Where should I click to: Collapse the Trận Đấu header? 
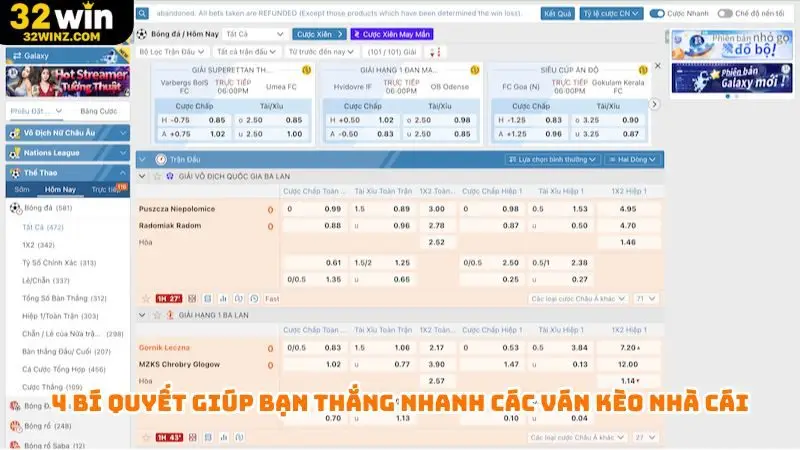[x=143, y=160]
